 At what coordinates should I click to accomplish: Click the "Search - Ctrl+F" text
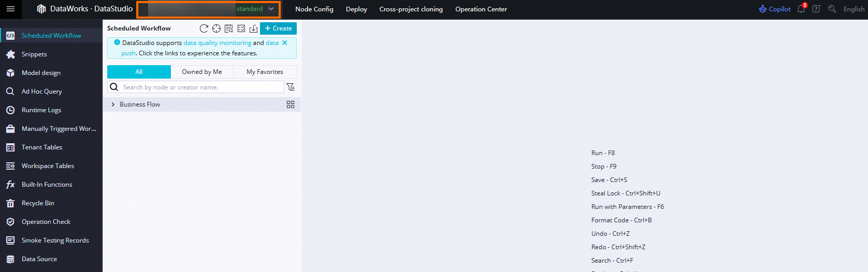coord(612,261)
